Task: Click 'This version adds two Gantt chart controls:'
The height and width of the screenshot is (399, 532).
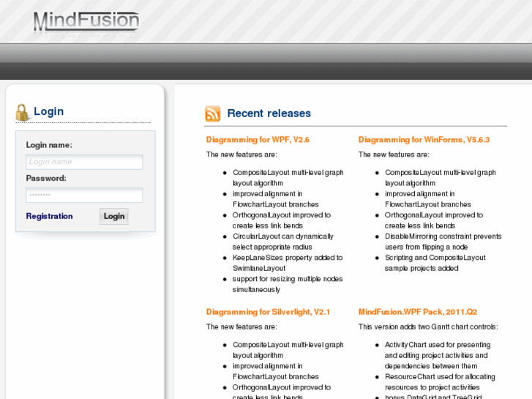Action: (x=428, y=327)
